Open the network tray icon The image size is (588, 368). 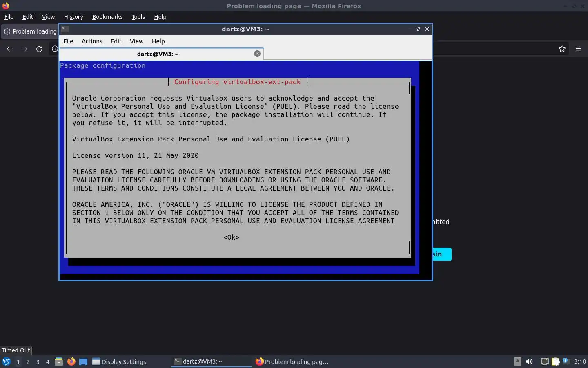click(544, 361)
